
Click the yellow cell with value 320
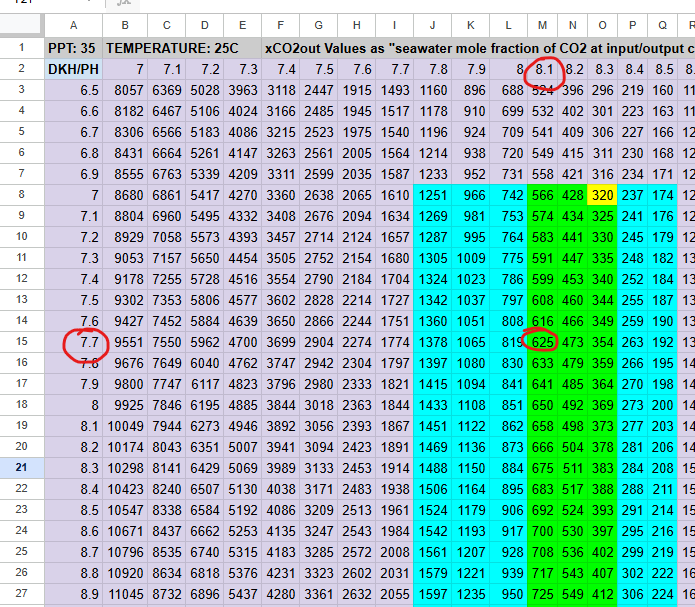point(602,196)
